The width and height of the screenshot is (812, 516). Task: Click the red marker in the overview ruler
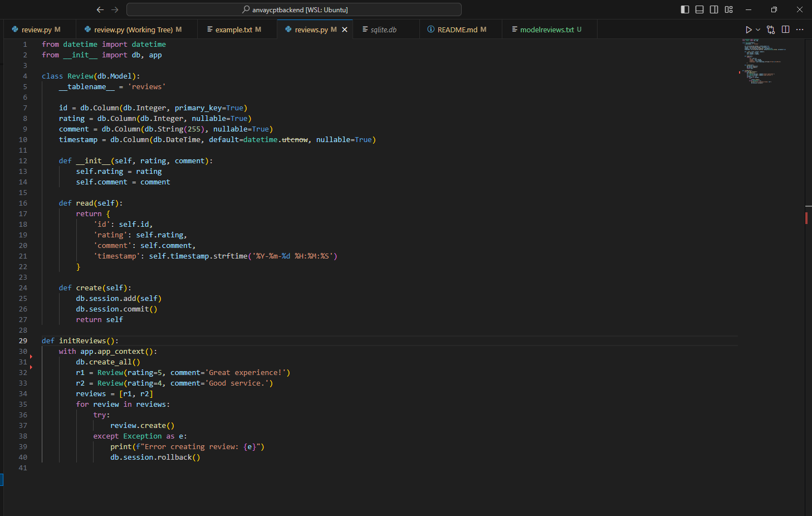[x=806, y=217]
